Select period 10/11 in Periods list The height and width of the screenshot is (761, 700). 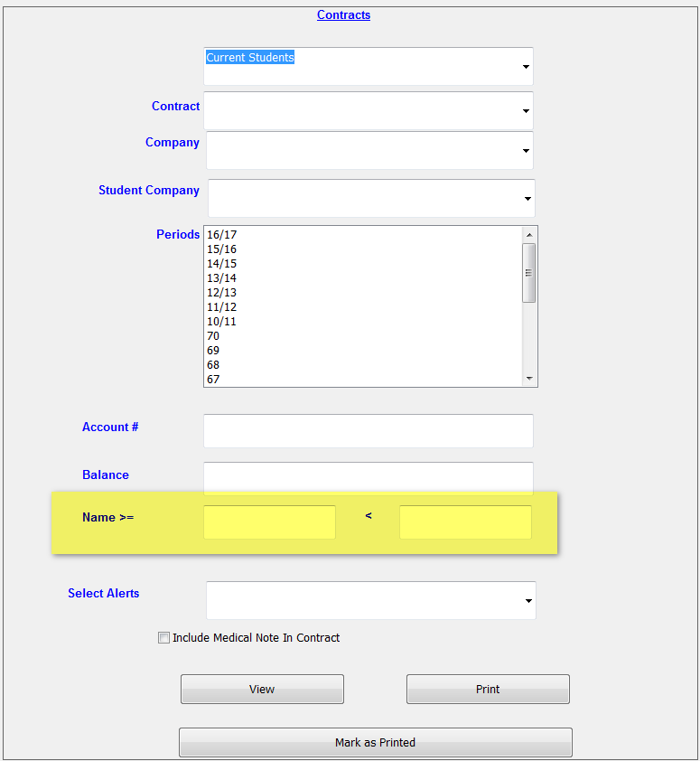click(222, 322)
